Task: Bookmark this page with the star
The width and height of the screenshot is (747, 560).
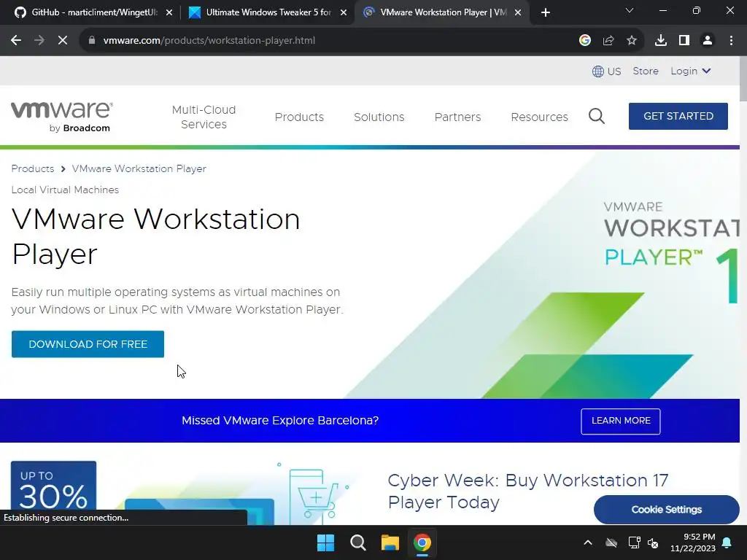Action: [x=632, y=41]
